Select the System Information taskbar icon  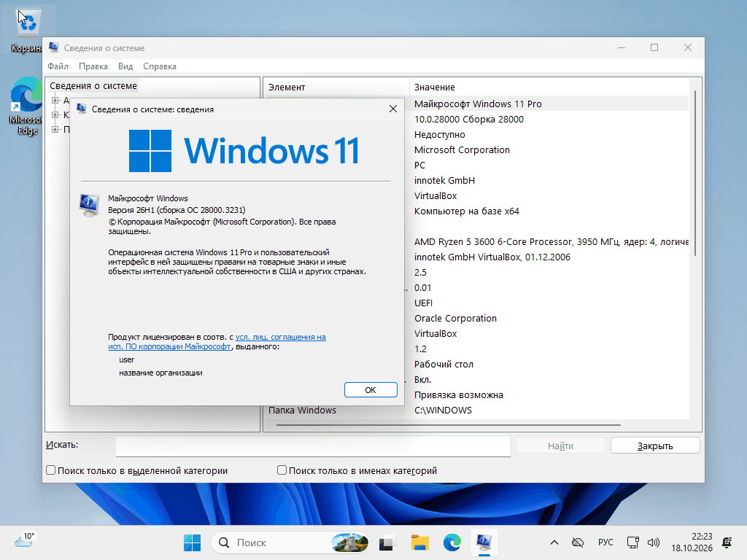point(484,542)
